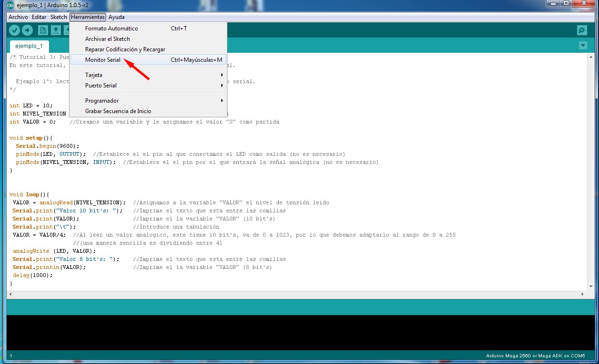Click 'analogWrite (LED, VALOR);' line
599x364 pixels.
pyautogui.click(x=54, y=251)
